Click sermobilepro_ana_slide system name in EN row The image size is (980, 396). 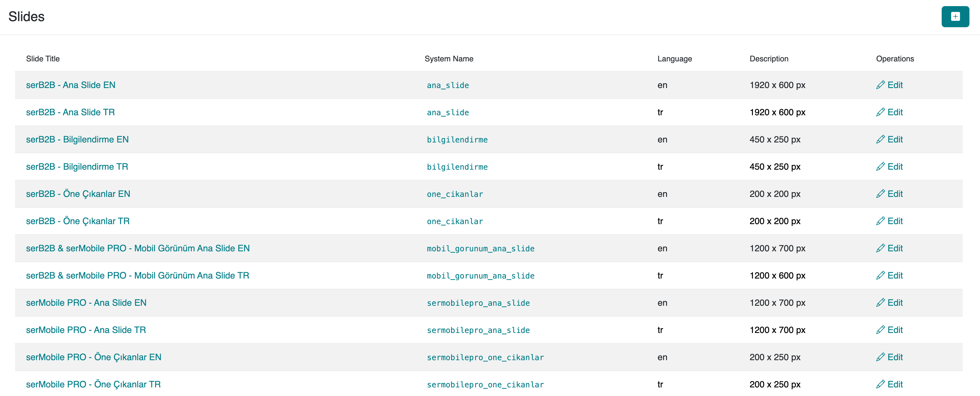(x=478, y=303)
